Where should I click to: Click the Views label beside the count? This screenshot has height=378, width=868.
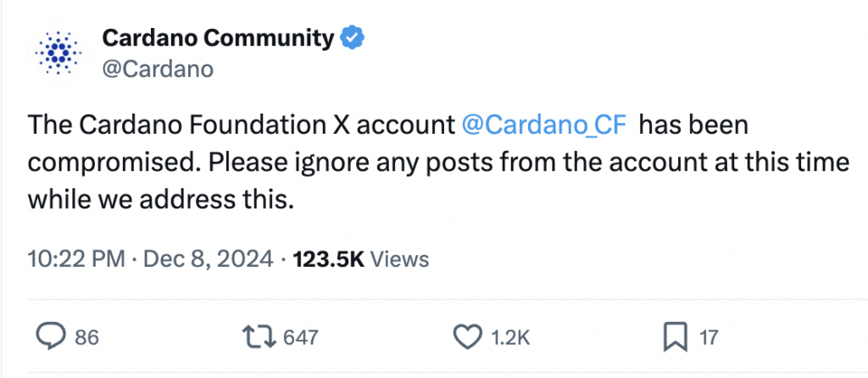398,259
